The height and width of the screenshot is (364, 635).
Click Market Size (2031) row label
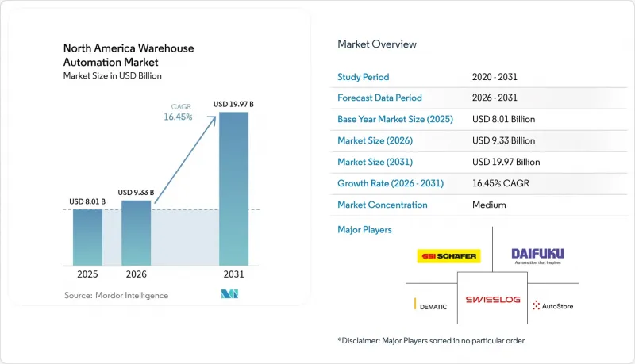pyautogui.click(x=375, y=162)
